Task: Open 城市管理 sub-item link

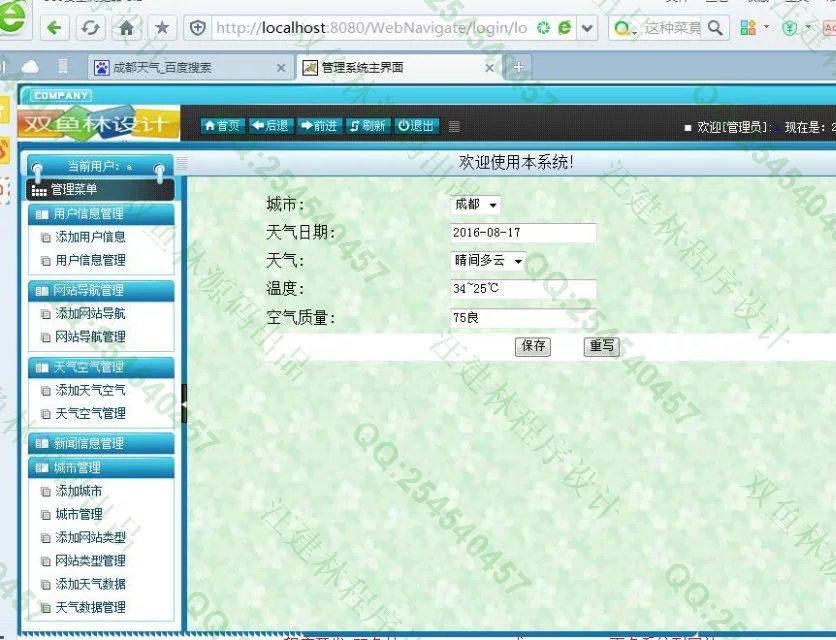Action: 78,514
